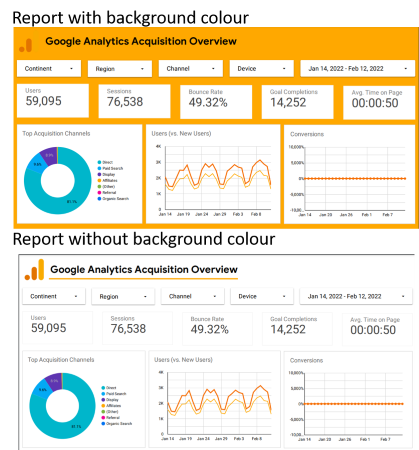This screenshot has width=419, height=450.
Task: Click the (Other) legend entry in the orange report
Action: pyautogui.click(x=106, y=187)
